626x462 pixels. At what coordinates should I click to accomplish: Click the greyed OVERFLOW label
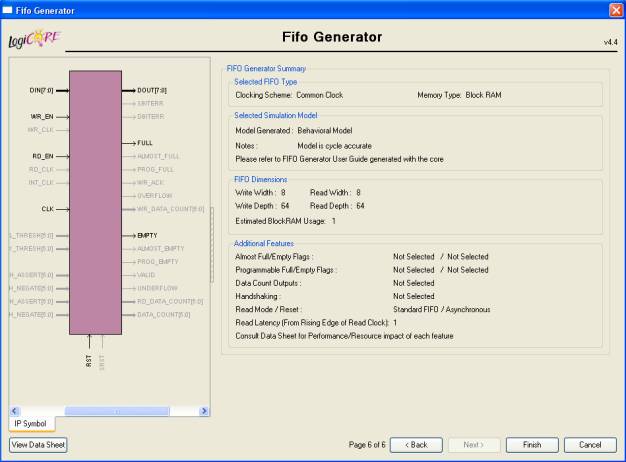(x=155, y=196)
